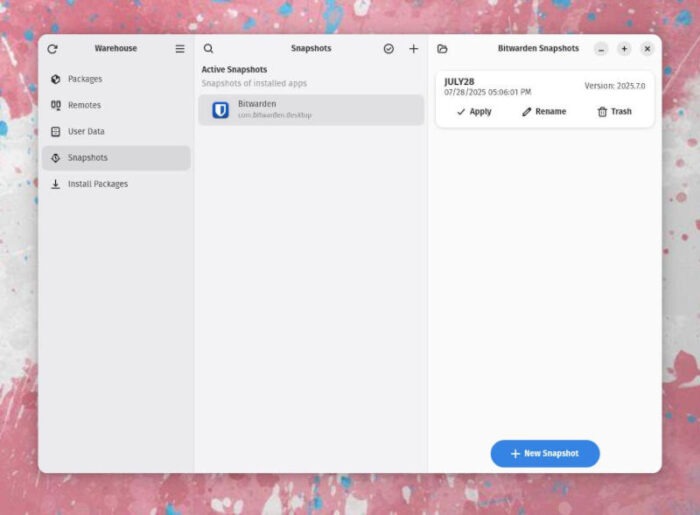700x515 pixels.
Task: Click the User Data sidebar icon
Action: pyautogui.click(x=56, y=132)
